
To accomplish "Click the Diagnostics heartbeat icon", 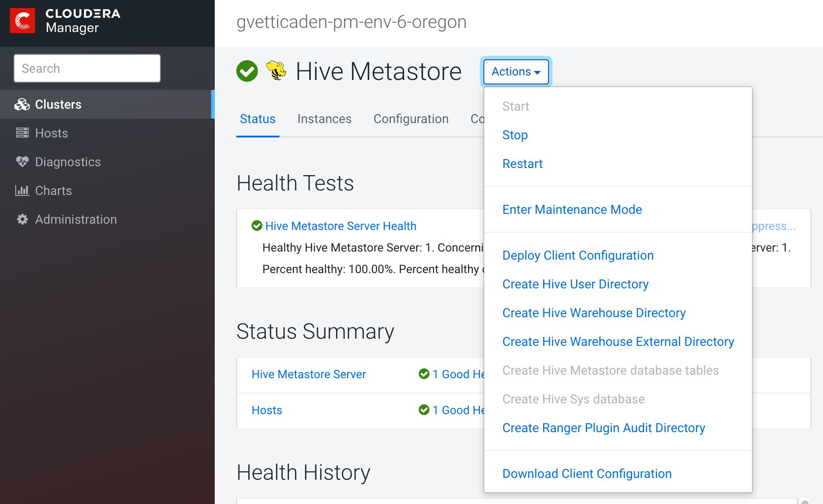I will coord(22,162).
